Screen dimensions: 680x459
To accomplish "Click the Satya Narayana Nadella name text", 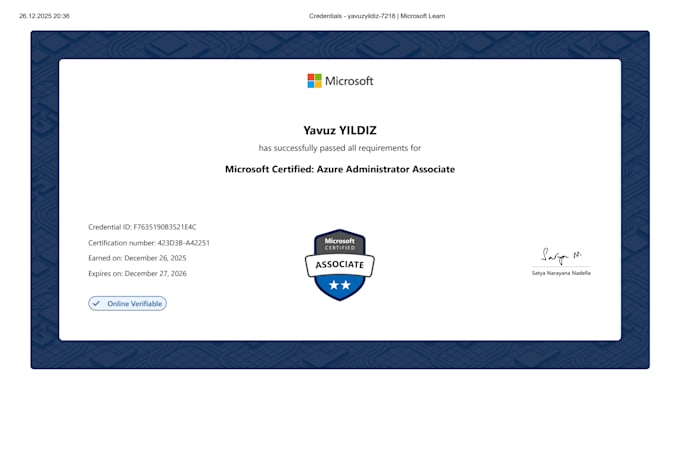I will [561, 273].
